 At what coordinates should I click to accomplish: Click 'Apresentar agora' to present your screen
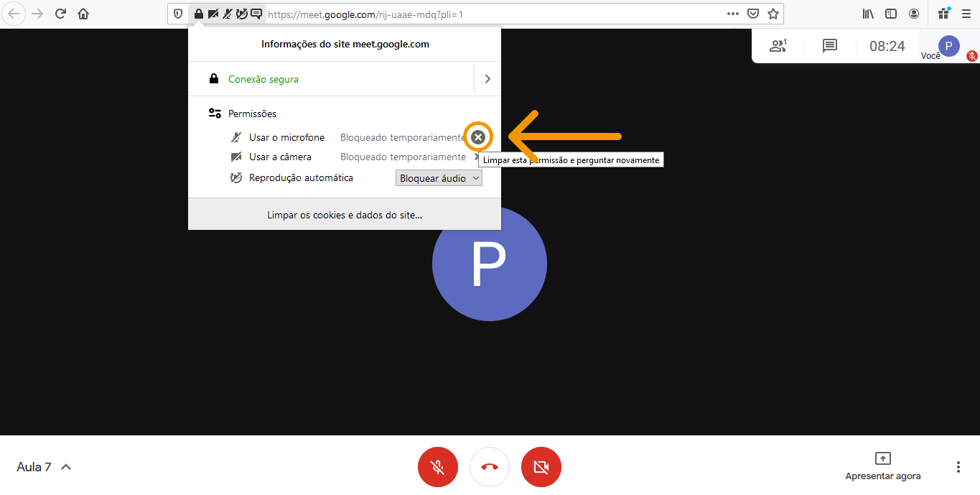tap(883, 466)
